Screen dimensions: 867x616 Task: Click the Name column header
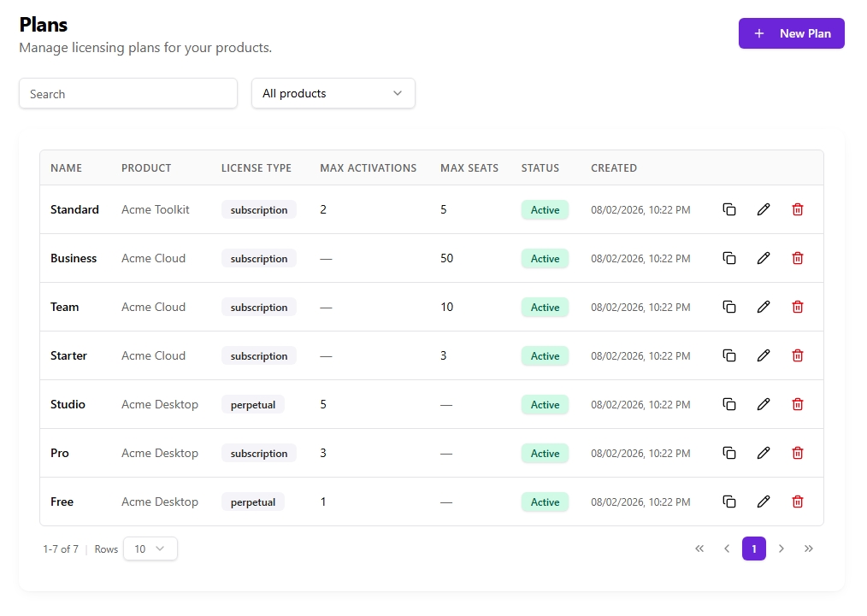pyautogui.click(x=67, y=168)
